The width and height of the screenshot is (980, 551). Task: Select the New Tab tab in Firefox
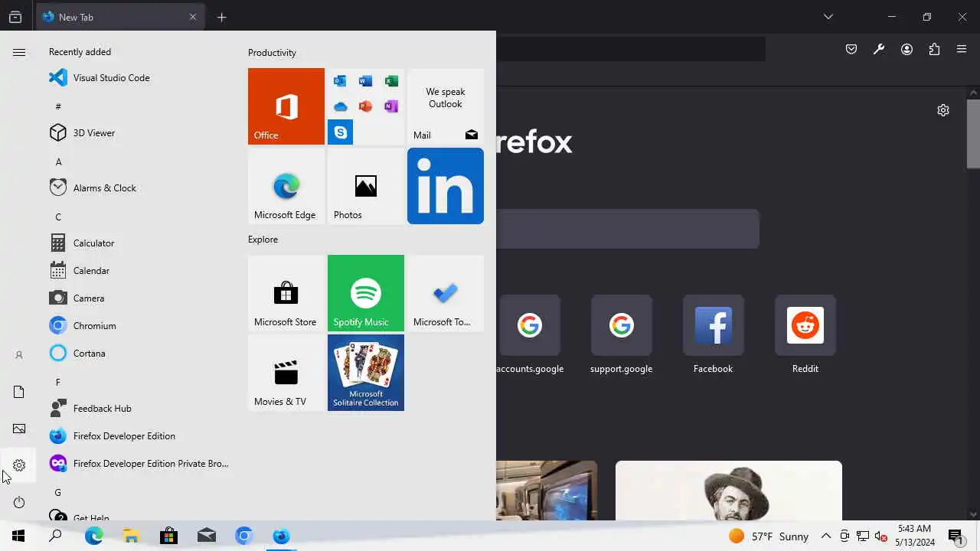pos(120,17)
